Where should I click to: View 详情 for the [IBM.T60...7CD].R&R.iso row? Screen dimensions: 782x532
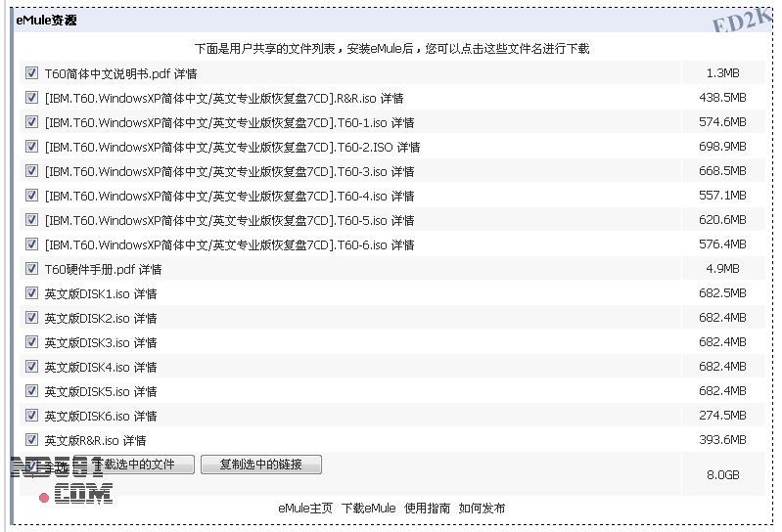[392, 98]
